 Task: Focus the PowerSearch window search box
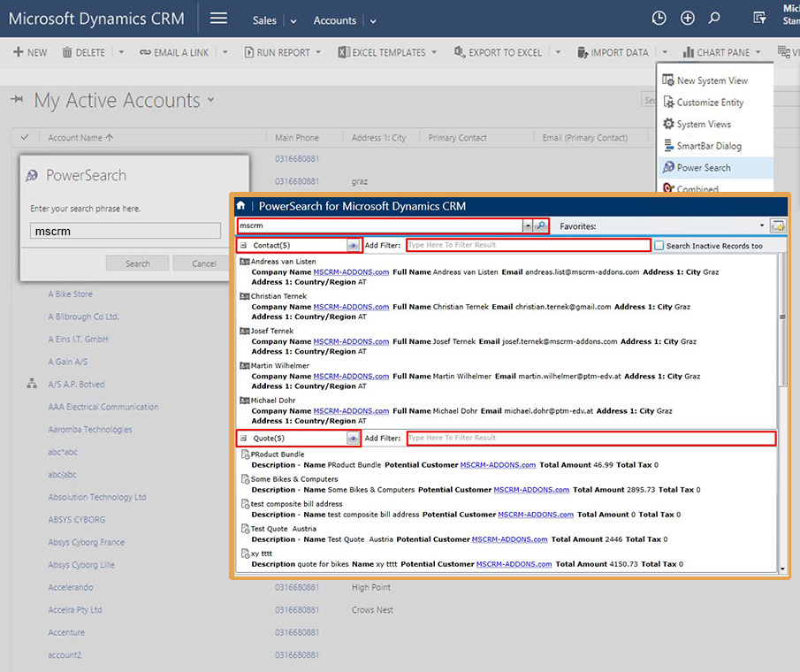pyautogui.click(x=380, y=225)
